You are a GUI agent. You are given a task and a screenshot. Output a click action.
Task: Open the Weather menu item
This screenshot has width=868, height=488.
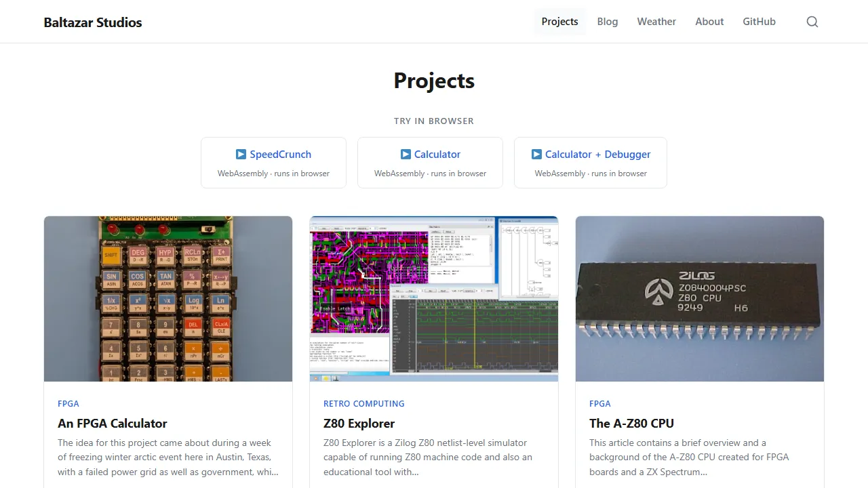[656, 22]
